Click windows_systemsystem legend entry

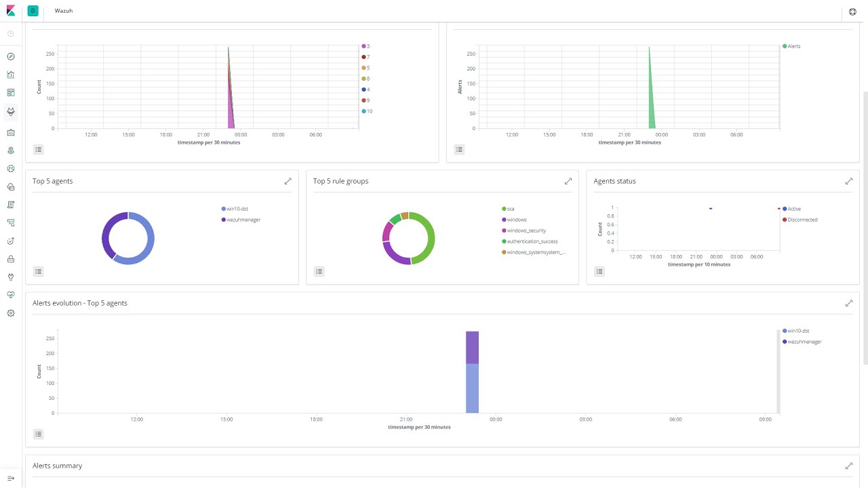[533, 252]
